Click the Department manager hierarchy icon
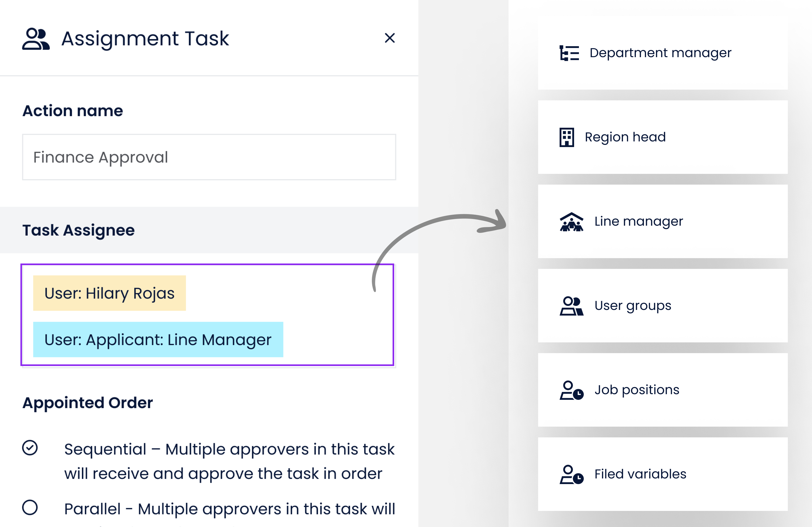The height and width of the screenshot is (527, 812). click(x=569, y=53)
